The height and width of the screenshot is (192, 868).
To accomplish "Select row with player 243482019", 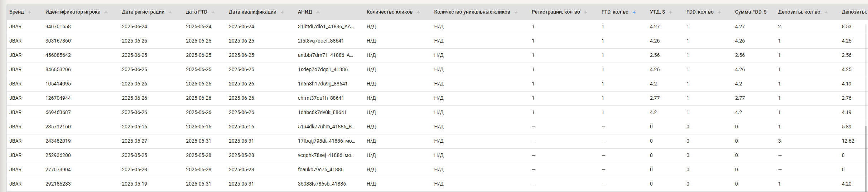I will (x=434, y=141).
